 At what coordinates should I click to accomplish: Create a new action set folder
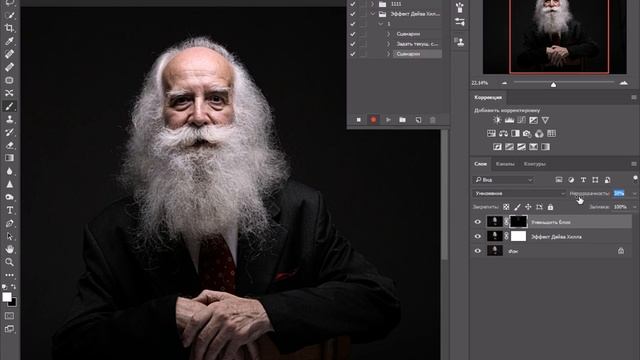[403, 120]
